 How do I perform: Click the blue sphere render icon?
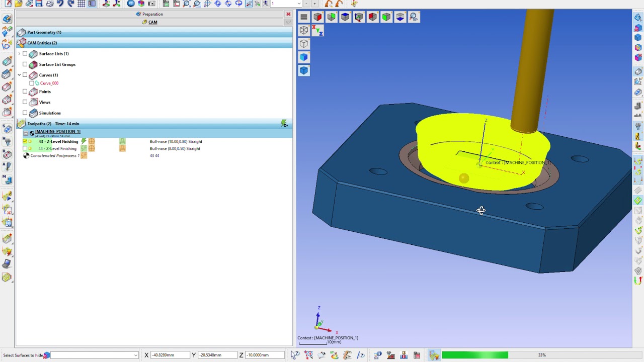coord(131,4)
